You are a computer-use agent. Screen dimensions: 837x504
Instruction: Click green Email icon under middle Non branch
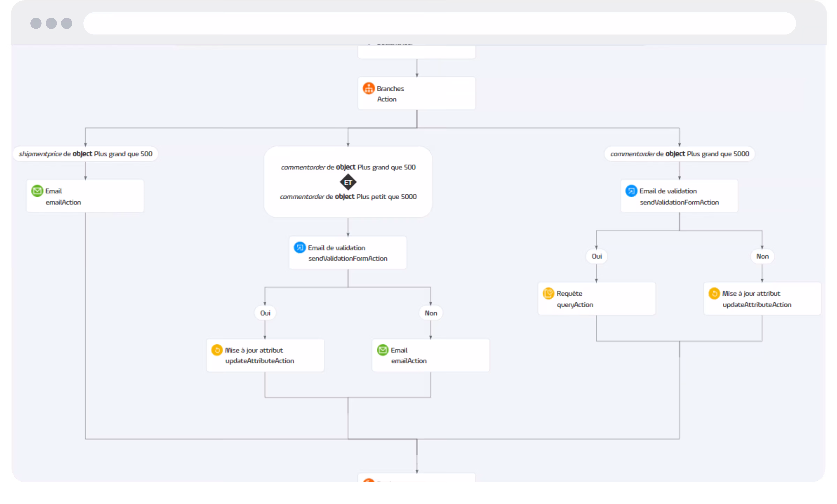[383, 350]
